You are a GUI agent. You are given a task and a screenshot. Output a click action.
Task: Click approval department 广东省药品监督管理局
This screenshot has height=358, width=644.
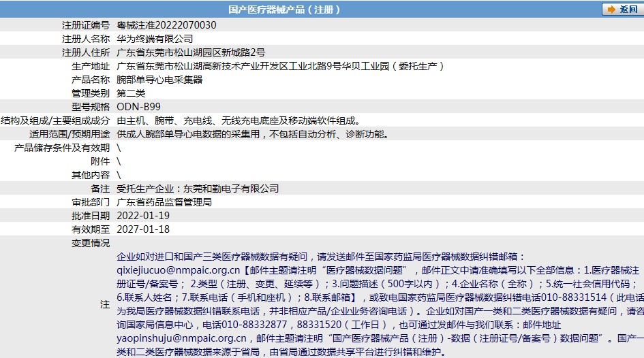click(164, 202)
